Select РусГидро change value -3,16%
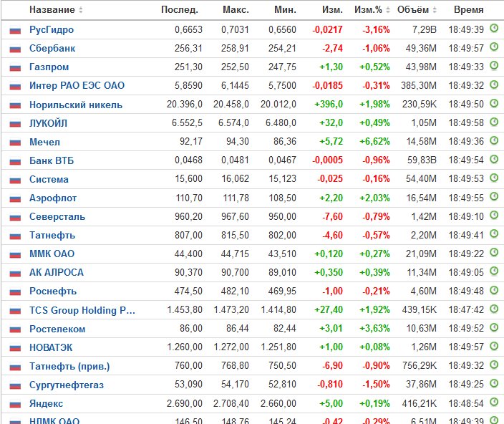 pyautogui.click(x=376, y=30)
